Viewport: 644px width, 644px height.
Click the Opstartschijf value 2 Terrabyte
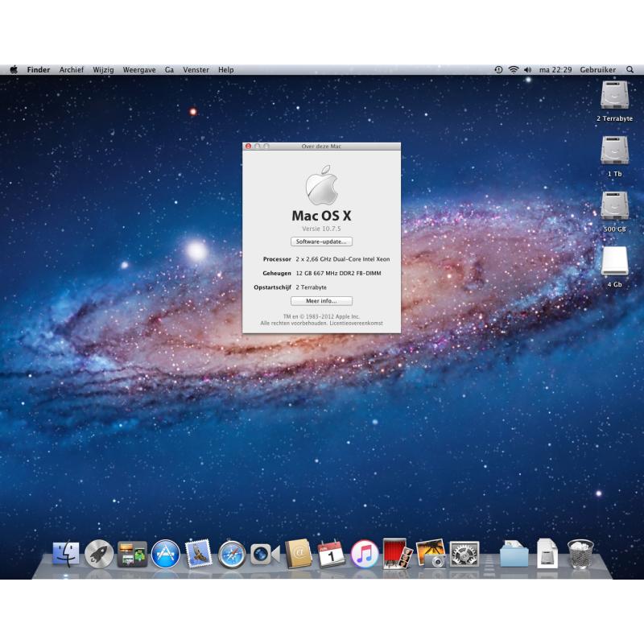coord(312,287)
